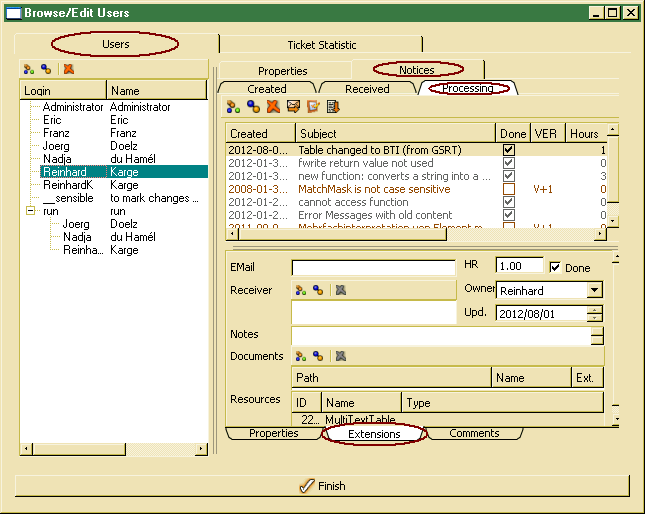Click the Subject column header
Viewport: 645px width, 514px height.
(395, 133)
